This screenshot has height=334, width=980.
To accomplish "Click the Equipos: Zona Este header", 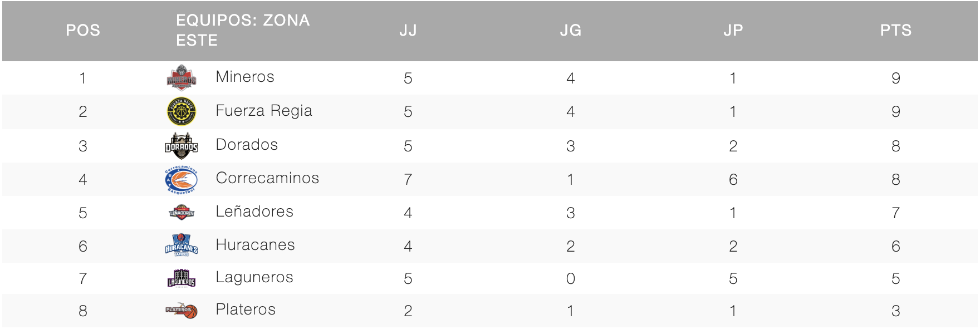I will point(243,30).
